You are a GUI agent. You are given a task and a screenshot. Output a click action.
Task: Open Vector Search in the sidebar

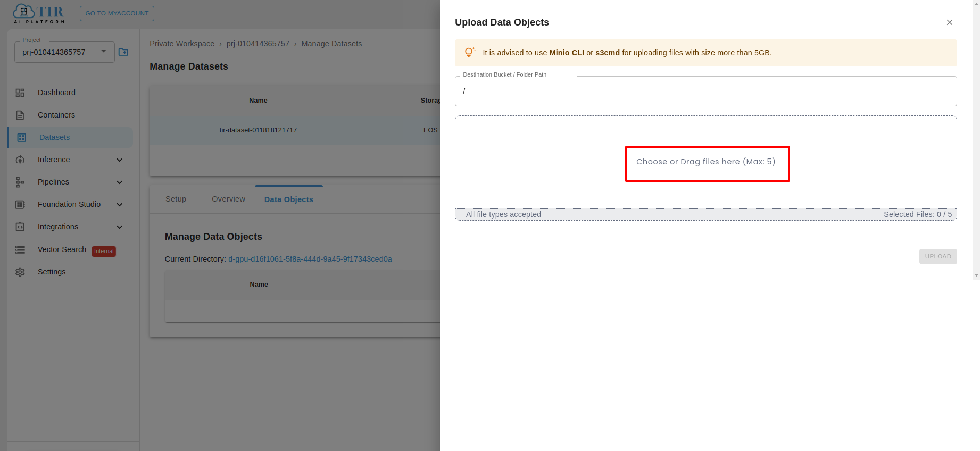pos(62,249)
